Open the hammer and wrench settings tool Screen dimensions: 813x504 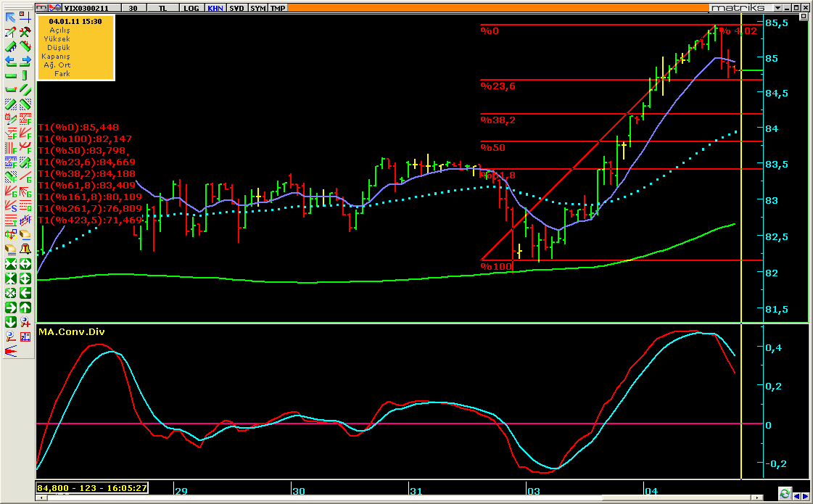pos(25,31)
